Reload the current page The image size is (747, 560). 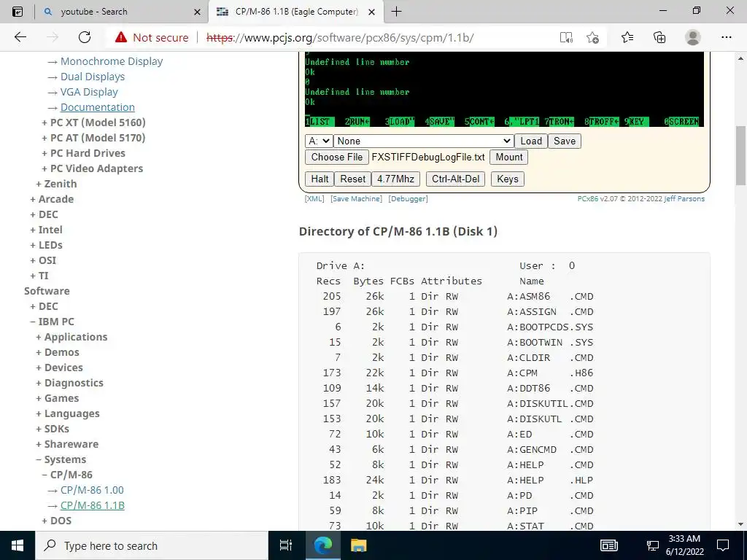click(85, 37)
